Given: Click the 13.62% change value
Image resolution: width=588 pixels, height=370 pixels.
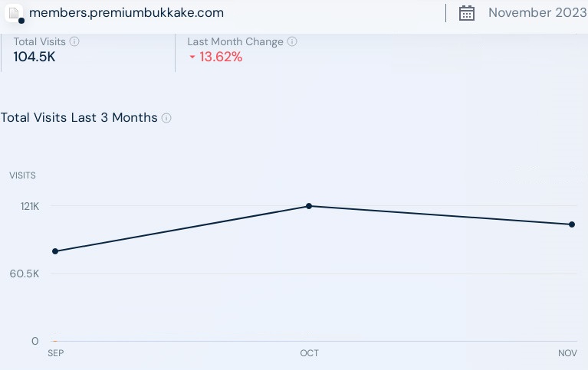Looking at the screenshot, I should coord(221,57).
